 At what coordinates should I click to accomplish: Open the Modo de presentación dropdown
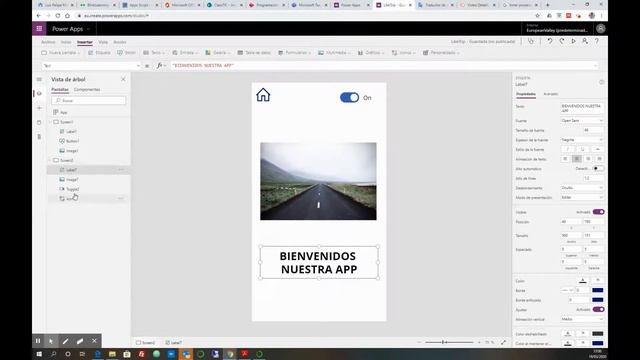[582, 198]
